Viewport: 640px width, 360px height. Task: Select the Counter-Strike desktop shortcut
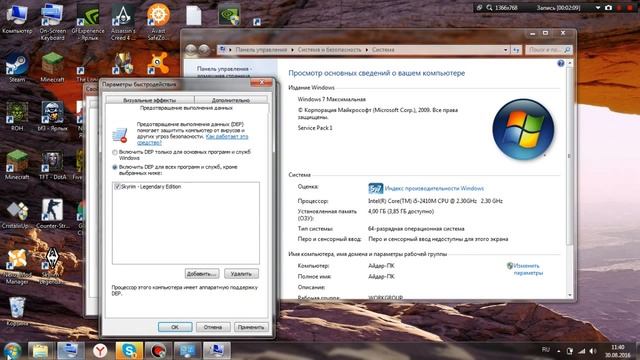point(52,214)
